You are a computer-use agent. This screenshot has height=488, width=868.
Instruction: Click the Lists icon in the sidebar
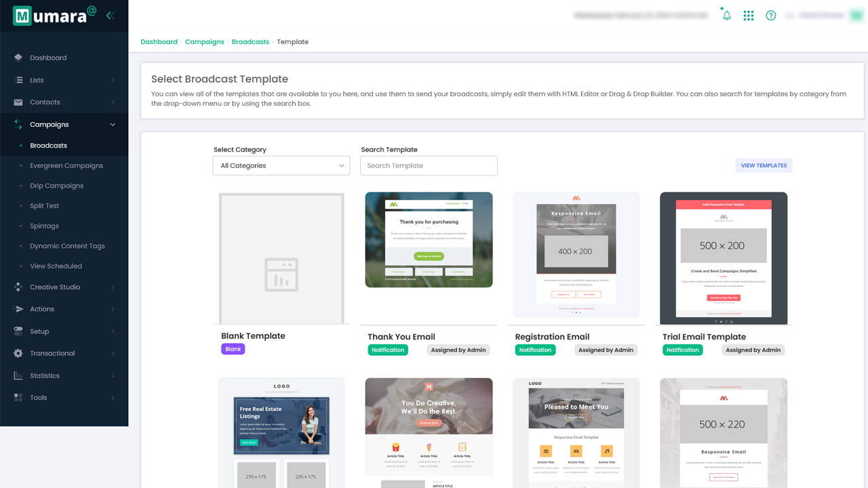(18, 80)
